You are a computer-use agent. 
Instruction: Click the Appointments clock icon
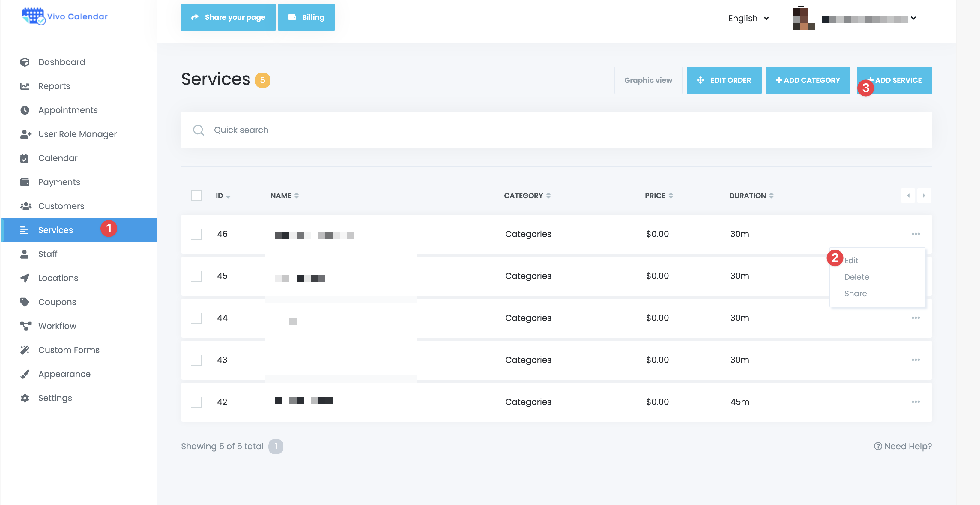tap(25, 110)
